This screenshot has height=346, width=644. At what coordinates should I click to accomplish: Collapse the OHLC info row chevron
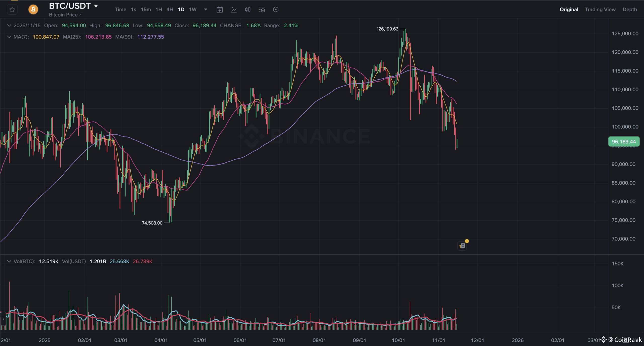click(9, 25)
